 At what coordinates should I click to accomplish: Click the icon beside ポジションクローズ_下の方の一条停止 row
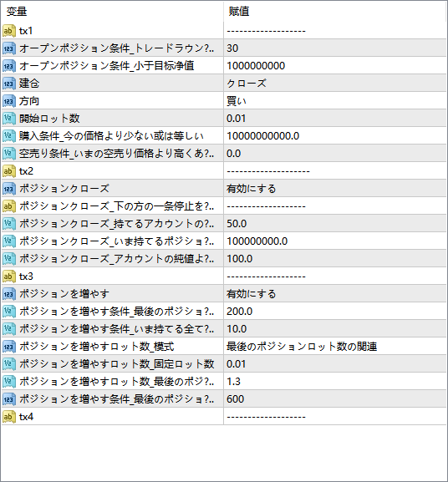[9, 206]
